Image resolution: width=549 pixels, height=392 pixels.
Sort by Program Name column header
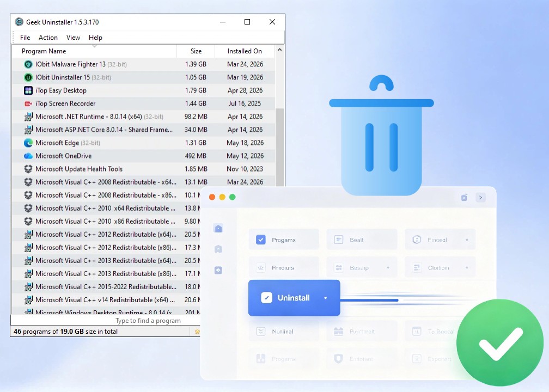click(x=94, y=51)
